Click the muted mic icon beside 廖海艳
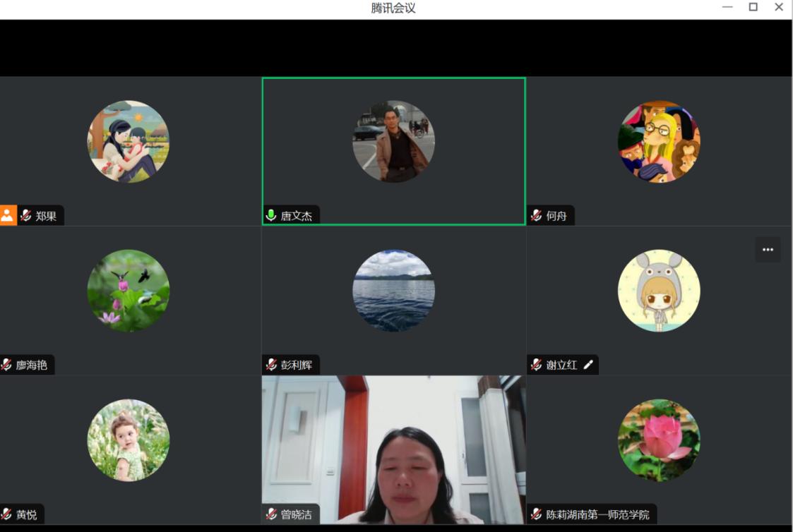Screen dimensions: 793x532 point(6,365)
